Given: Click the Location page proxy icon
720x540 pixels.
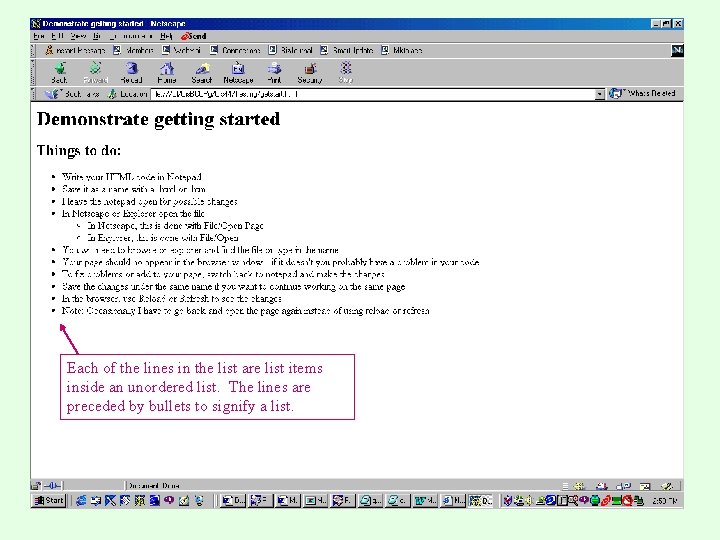Looking at the screenshot, I should click(112, 94).
